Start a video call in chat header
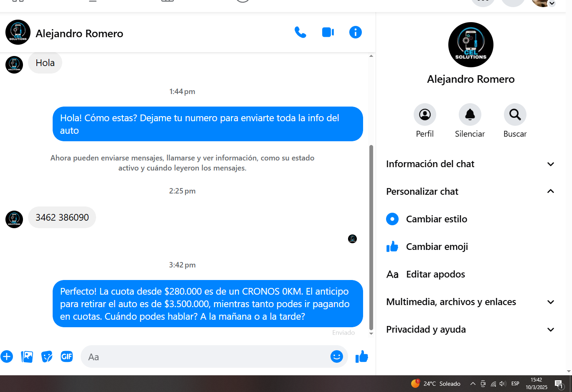 coord(328,32)
